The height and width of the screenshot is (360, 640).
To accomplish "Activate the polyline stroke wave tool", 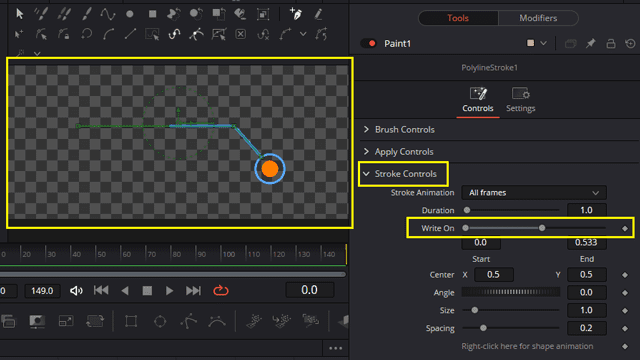I will pos(108,14).
